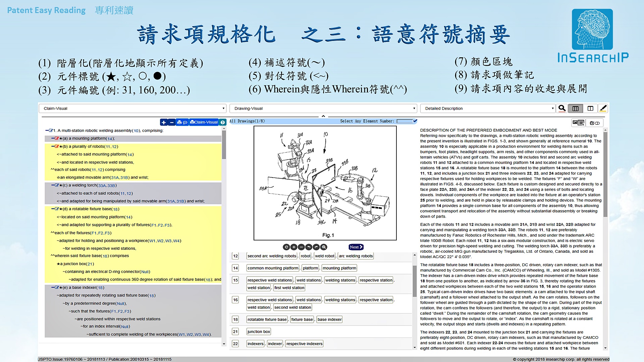Zoom in on the drawing

click(x=294, y=247)
